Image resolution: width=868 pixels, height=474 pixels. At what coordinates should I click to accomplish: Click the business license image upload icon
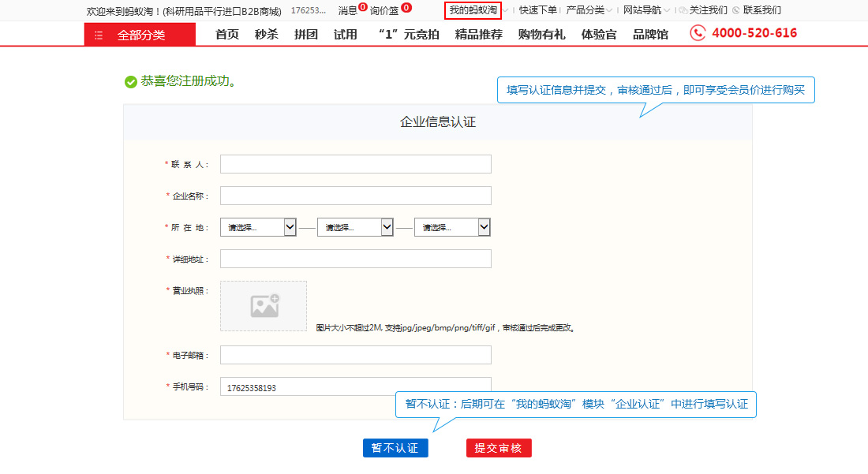point(264,306)
